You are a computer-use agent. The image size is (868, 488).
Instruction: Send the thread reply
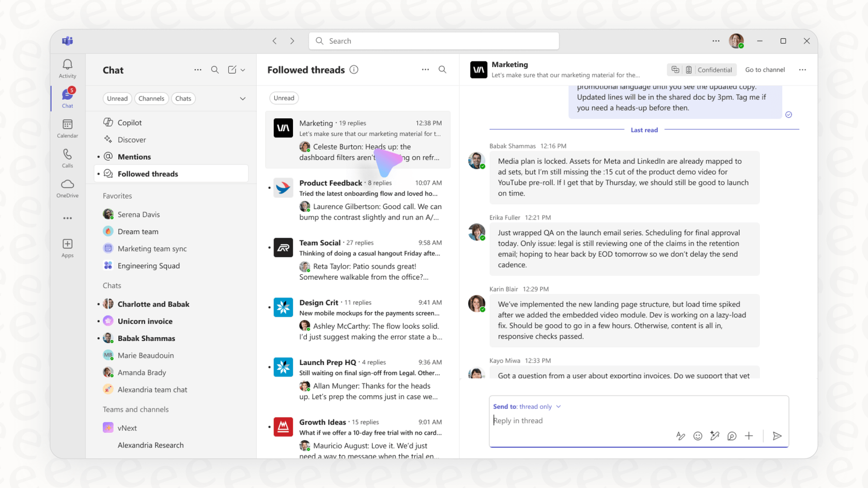pos(777,436)
